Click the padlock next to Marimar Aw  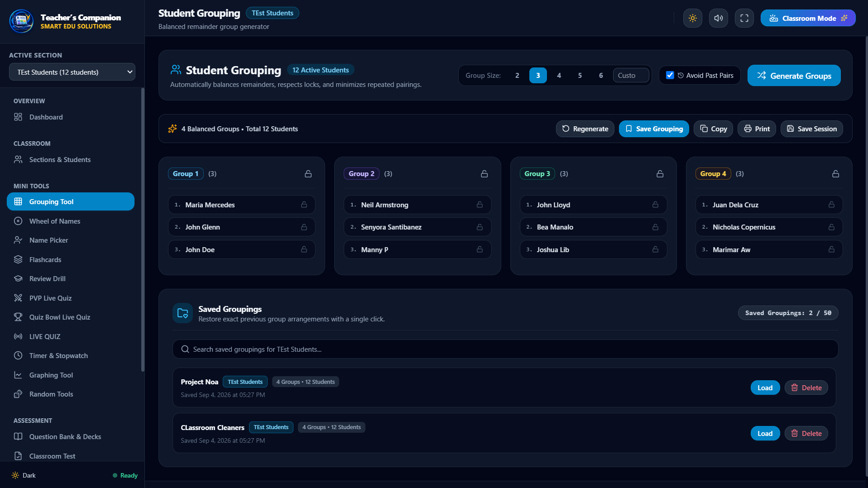[831, 249]
